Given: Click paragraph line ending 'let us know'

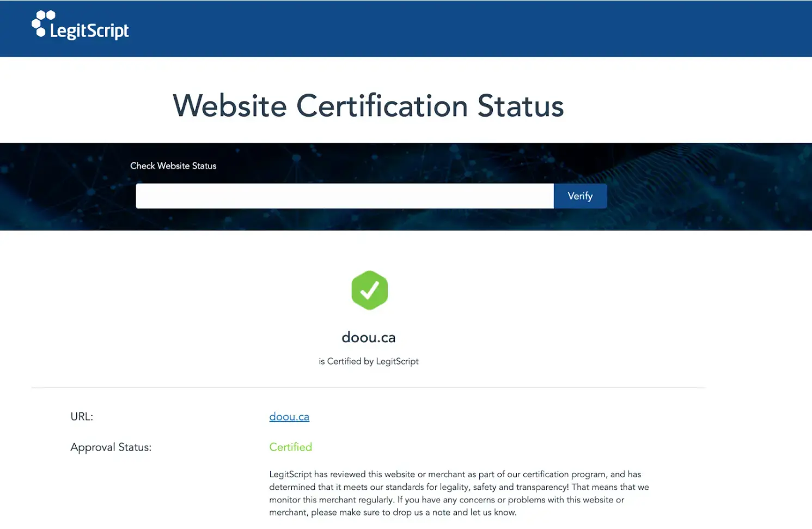Looking at the screenshot, I should (392, 513).
